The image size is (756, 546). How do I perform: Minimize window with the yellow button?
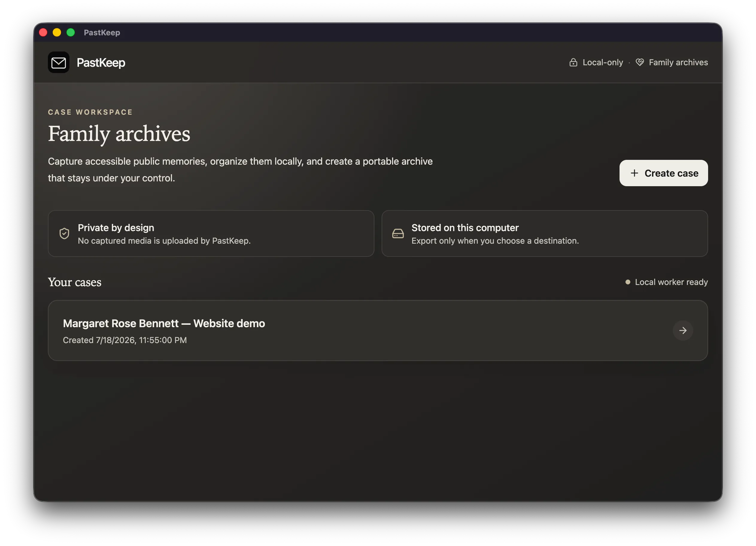point(57,32)
